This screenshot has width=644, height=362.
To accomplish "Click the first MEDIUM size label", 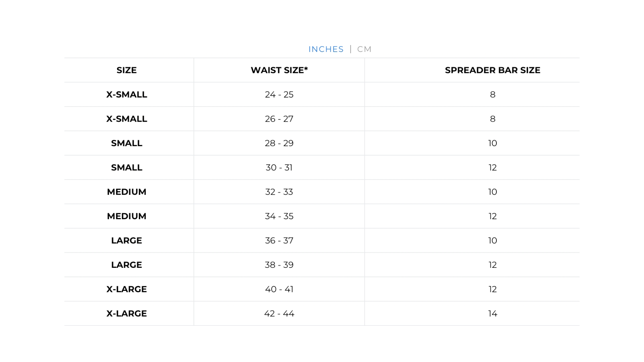I will coord(126,192).
